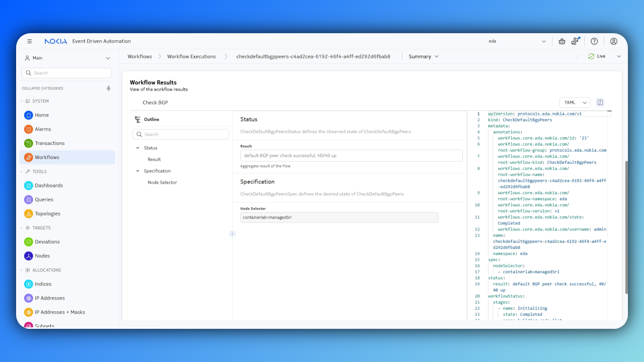This screenshot has height=362, width=644.
Task: Open the Summary view dropdown
Action: click(x=423, y=56)
